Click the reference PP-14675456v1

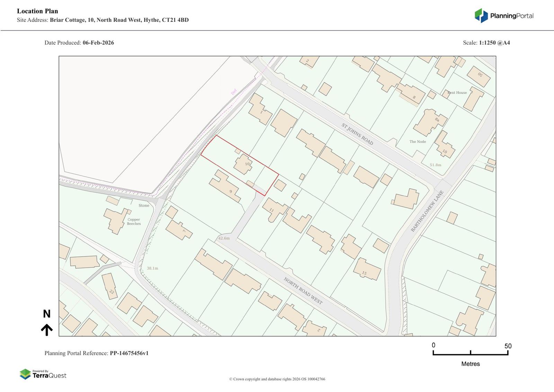click(x=129, y=353)
